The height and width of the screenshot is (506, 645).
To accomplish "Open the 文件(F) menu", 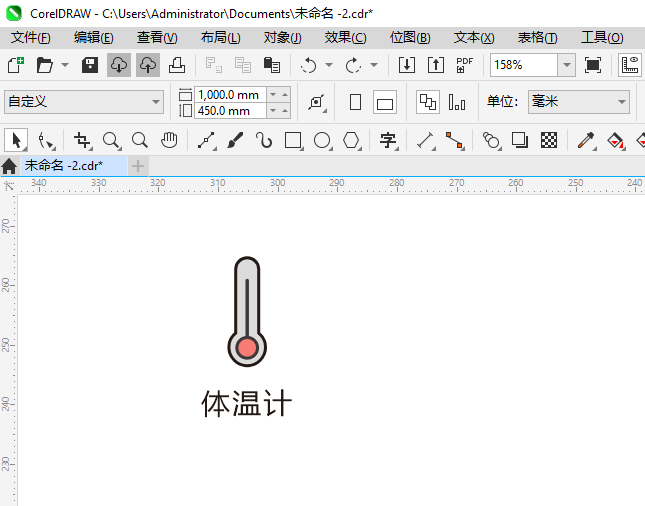I will [31, 38].
